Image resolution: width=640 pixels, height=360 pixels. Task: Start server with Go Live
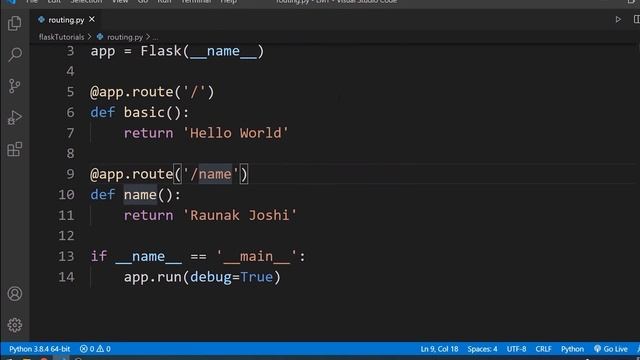tap(611, 349)
